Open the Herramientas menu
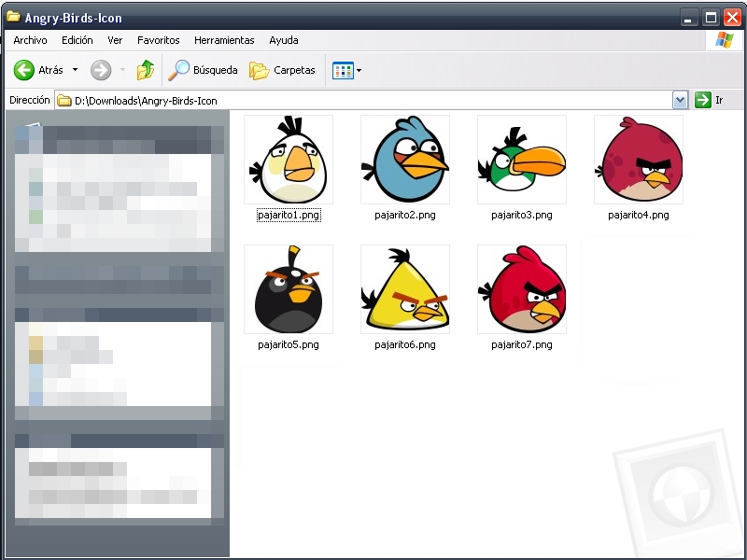The height and width of the screenshot is (560, 747). (224, 40)
